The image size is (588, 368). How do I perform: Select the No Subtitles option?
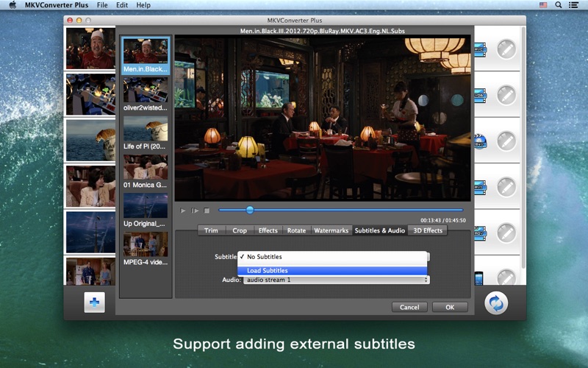tap(332, 257)
